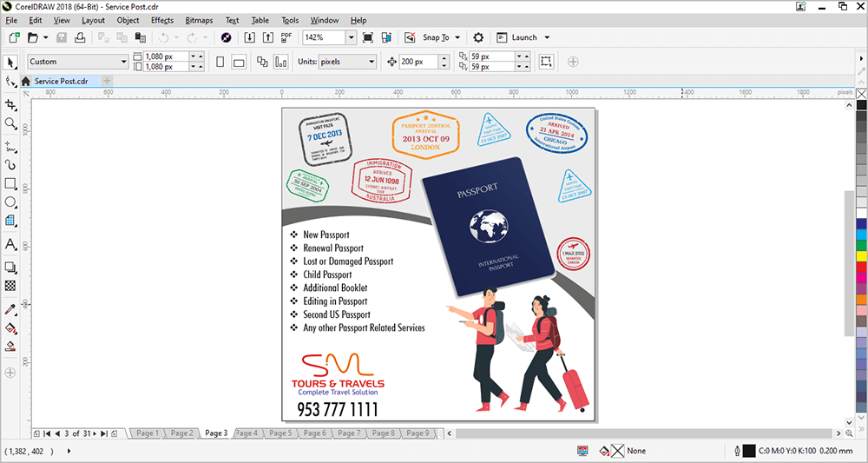Select the Pick tool
The width and height of the screenshot is (868, 463).
pos(10,62)
